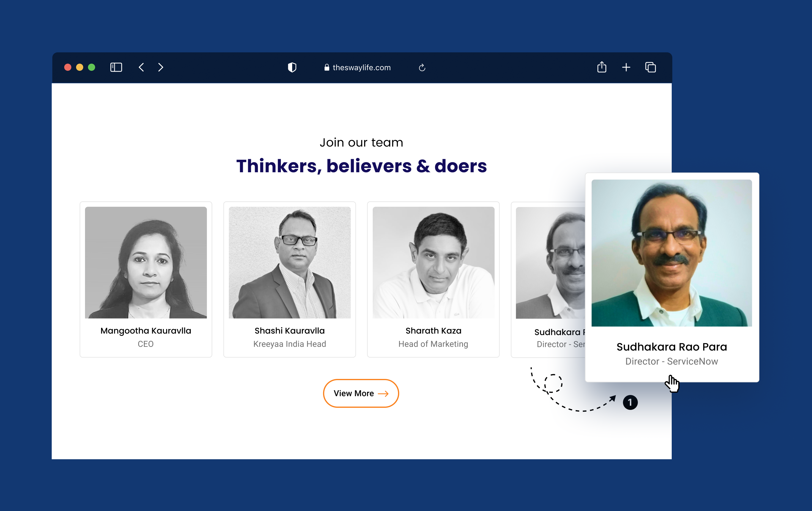Show the tab overview icon
This screenshot has width=812, height=511.
650,67
